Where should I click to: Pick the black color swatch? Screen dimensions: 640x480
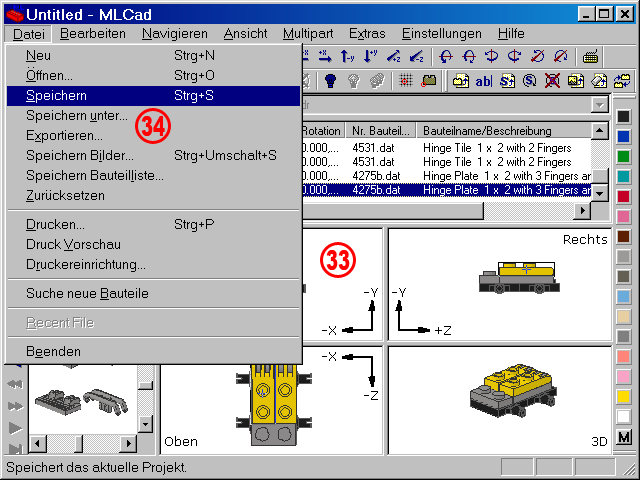pos(623,116)
